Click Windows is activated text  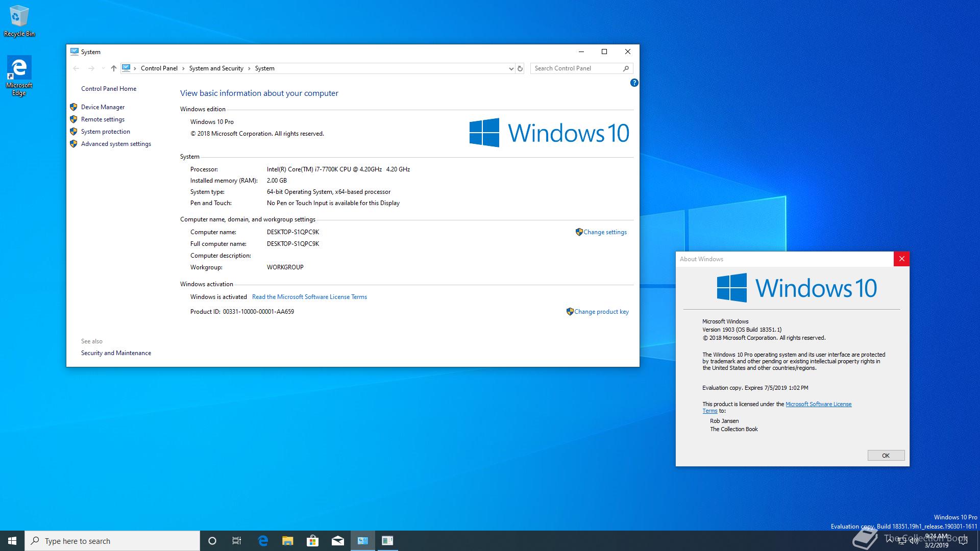(x=218, y=297)
